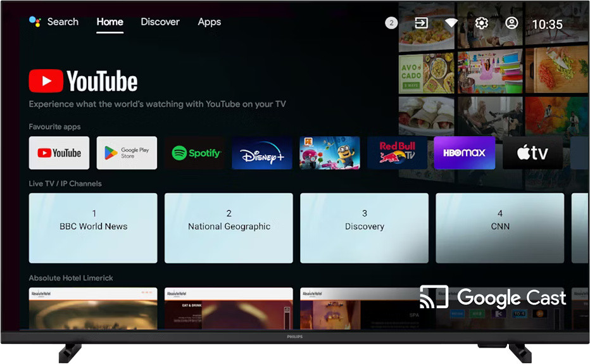Launch the HBO Max app

click(464, 153)
